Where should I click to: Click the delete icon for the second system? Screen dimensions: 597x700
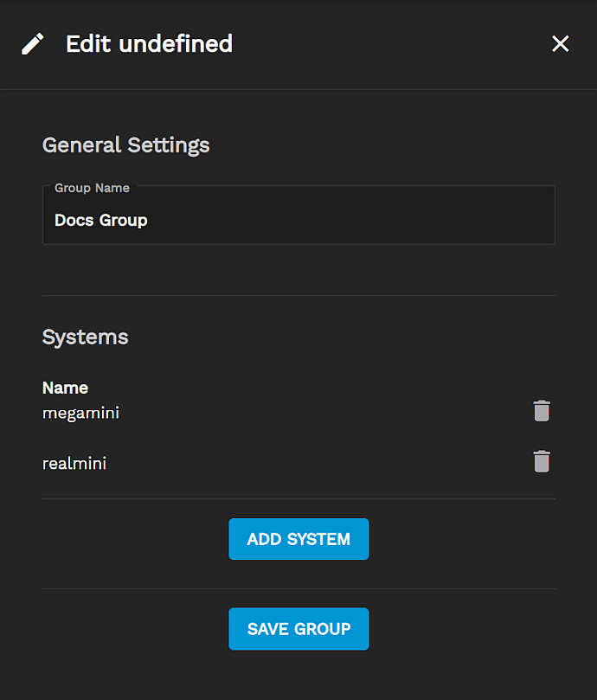[542, 461]
